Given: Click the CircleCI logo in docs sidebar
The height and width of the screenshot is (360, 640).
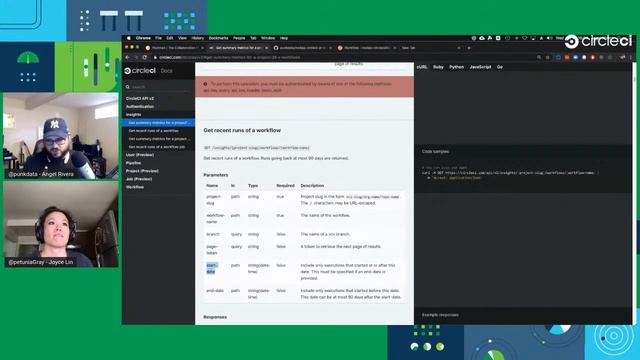Looking at the screenshot, I should [140, 71].
